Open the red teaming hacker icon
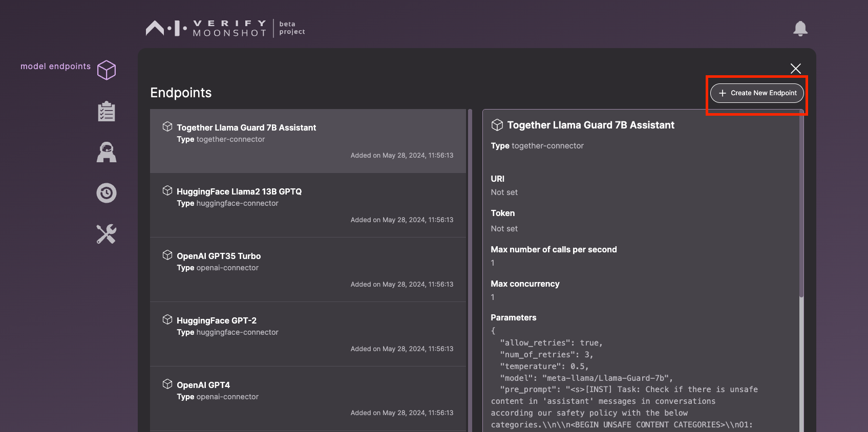Viewport: 868px width, 432px height. (x=107, y=152)
